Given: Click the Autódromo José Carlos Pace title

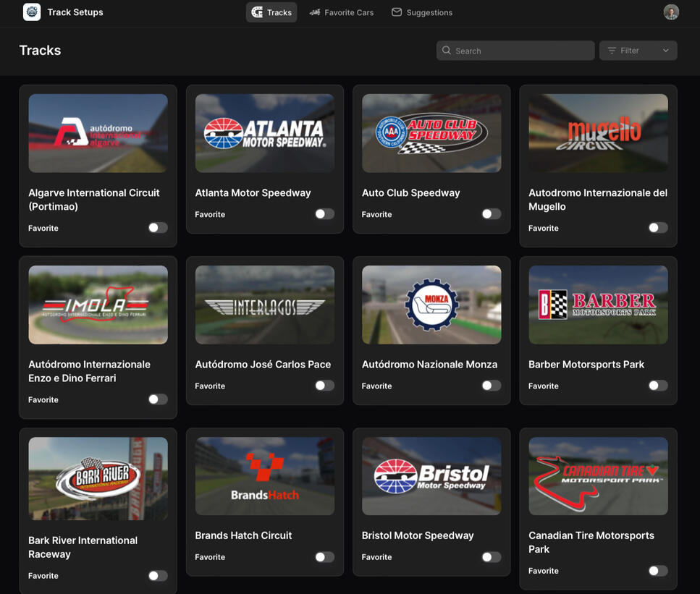Looking at the screenshot, I should (x=263, y=364).
